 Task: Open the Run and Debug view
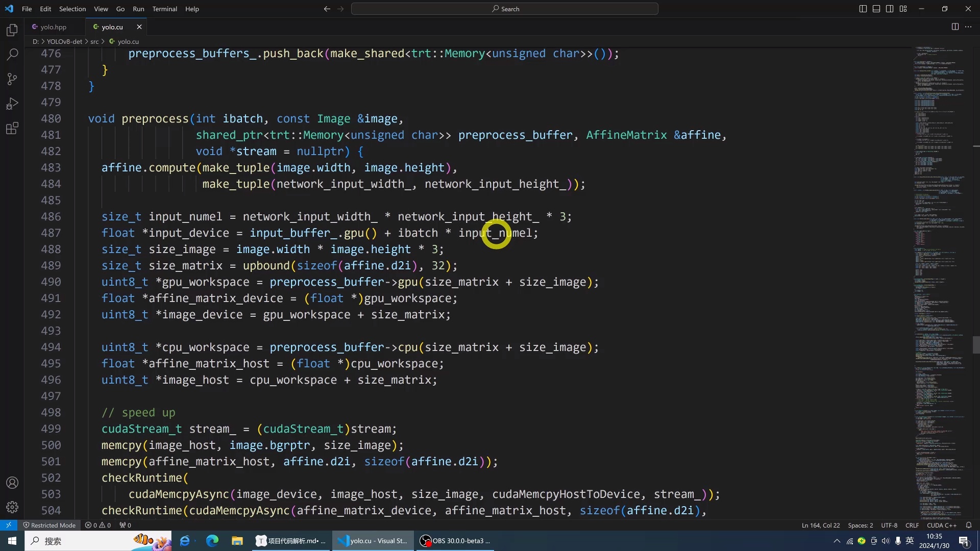pyautogui.click(x=12, y=104)
